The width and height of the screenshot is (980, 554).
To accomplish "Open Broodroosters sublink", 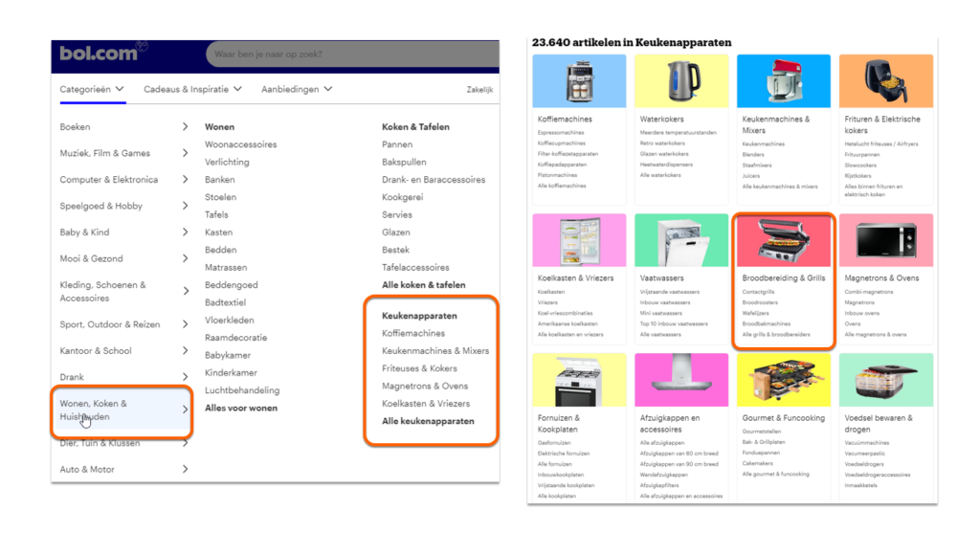I will point(760,303).
